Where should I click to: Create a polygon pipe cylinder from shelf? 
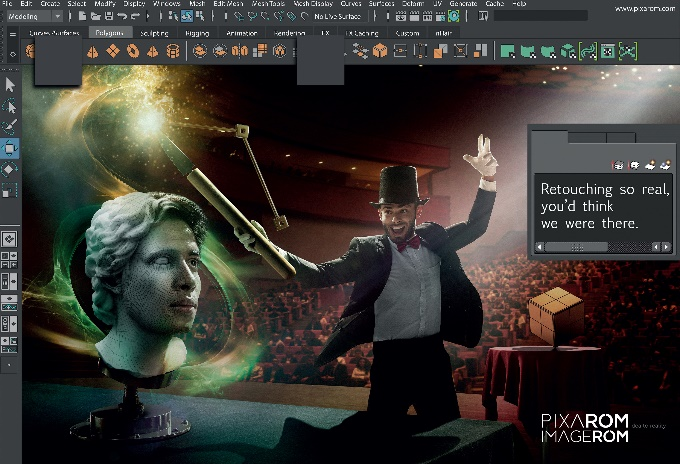(x=173, y=51)
